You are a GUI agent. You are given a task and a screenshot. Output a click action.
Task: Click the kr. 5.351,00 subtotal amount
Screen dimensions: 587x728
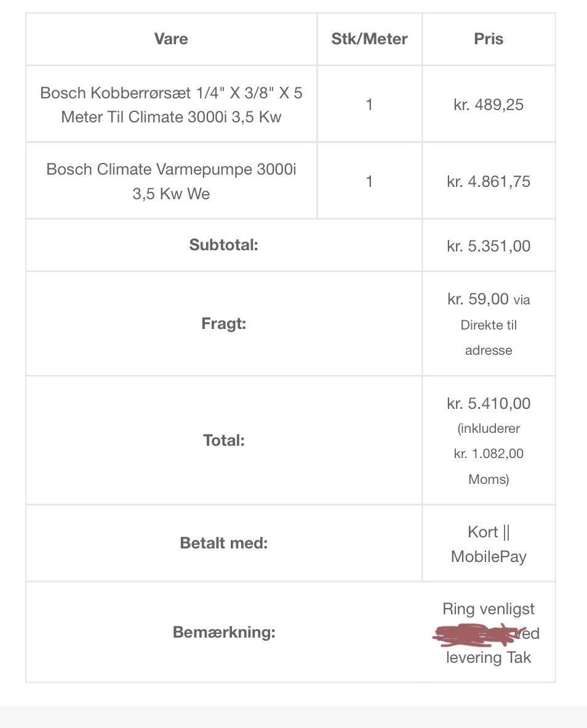(x=489, y=246)
